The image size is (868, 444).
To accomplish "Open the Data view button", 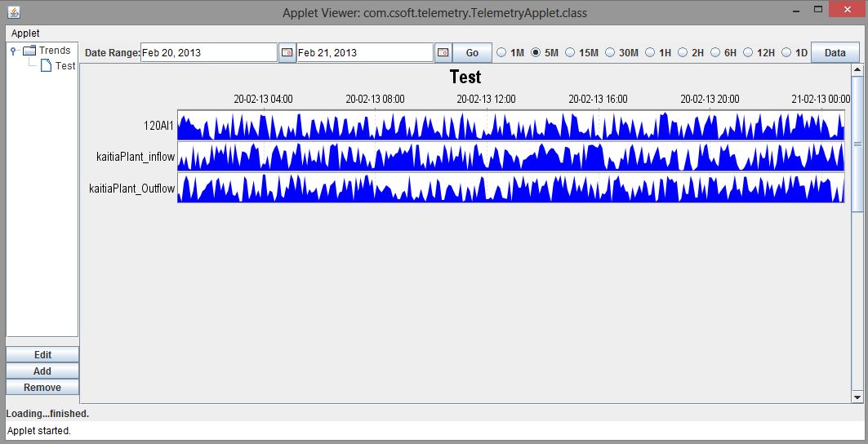I will (835, 52).
